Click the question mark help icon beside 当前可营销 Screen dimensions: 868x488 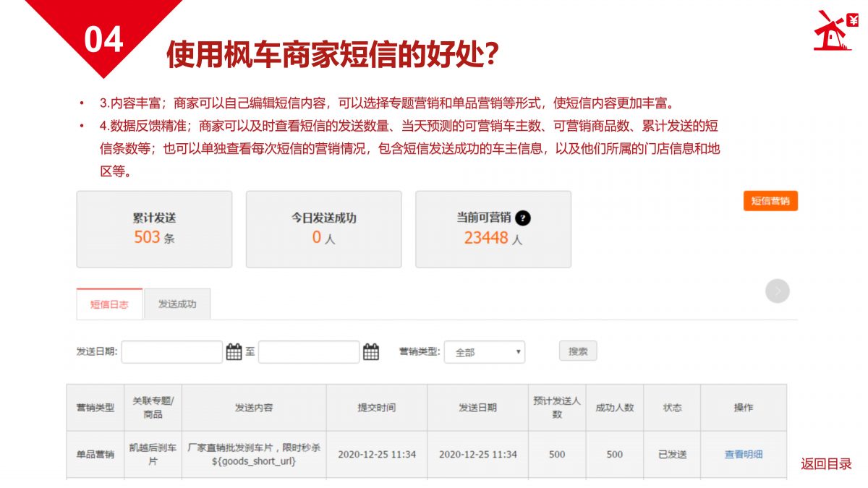point(523,218)
